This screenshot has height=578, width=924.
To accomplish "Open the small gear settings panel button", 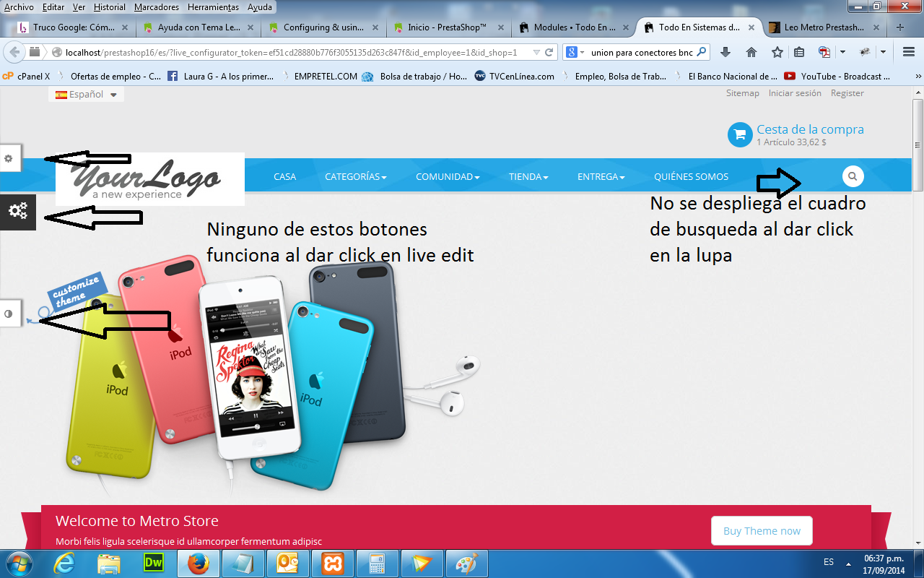I will pos(9,158).
